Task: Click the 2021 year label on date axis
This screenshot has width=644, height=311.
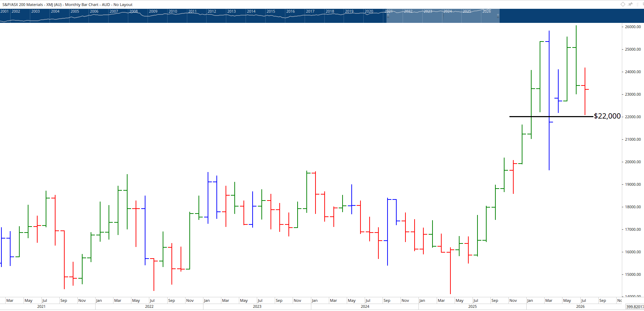Action: [x=41, y=306]
